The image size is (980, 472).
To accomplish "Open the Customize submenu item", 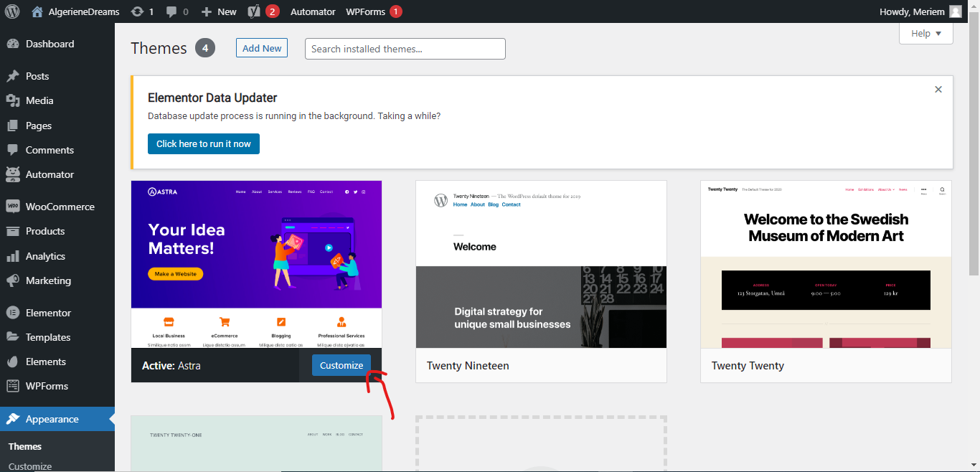I will [30, 466].
